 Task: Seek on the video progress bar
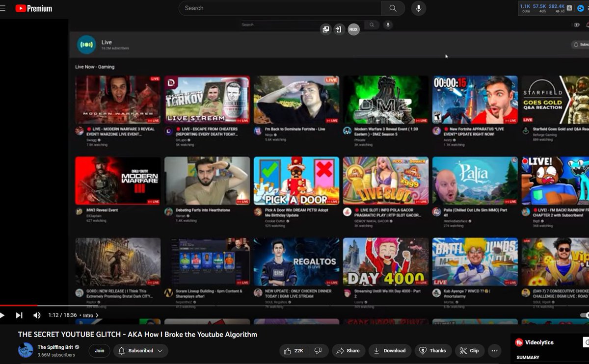point(294,306)
